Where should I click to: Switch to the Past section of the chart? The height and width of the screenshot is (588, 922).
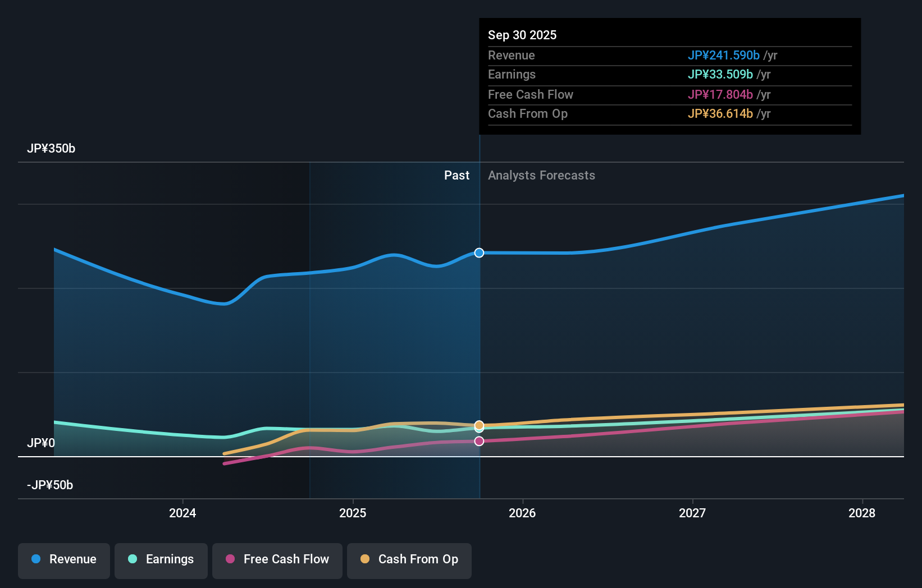(457, 175)
